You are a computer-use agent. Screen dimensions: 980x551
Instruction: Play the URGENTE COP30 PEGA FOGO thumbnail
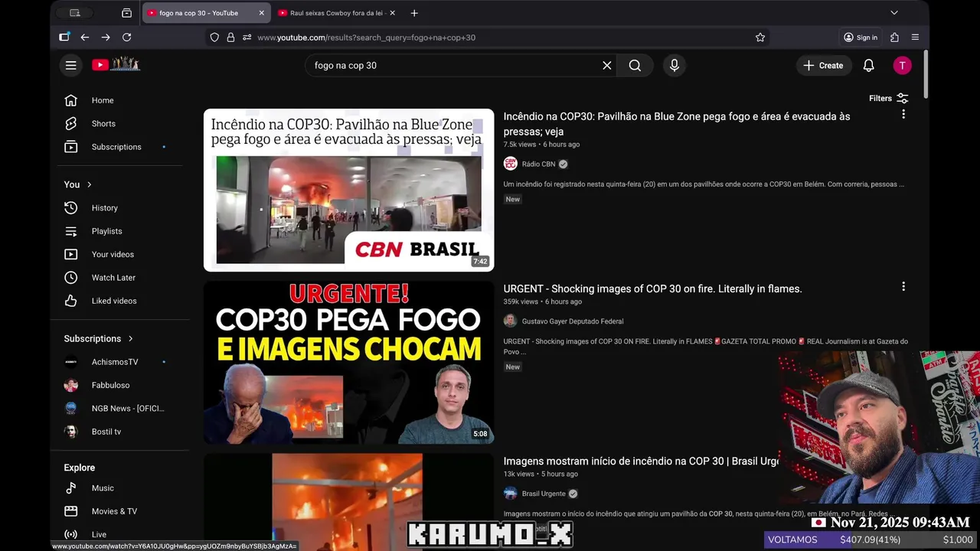pyautogui.click(x=348, y=363)
